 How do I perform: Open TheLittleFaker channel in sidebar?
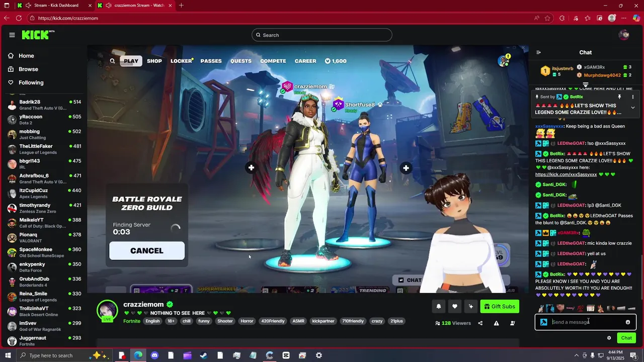click(44, 149)
